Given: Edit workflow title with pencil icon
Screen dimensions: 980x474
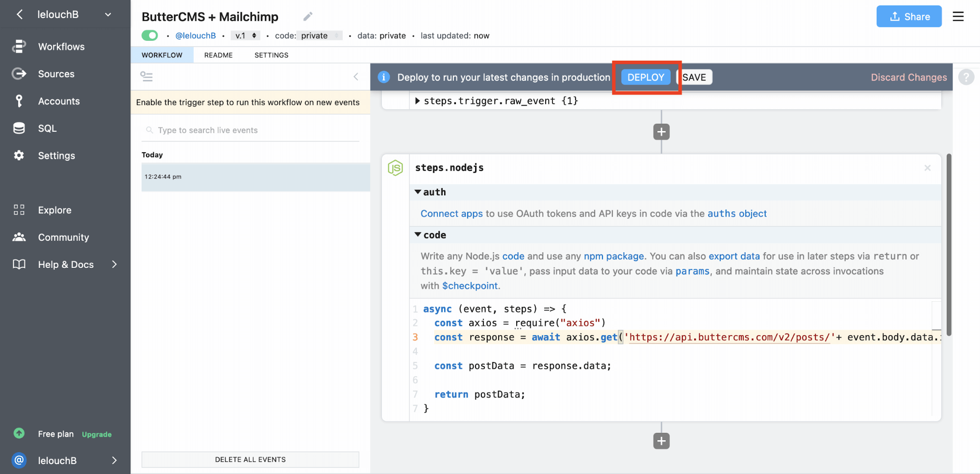Looking at the screenshot, I should [x=308, y=17].
